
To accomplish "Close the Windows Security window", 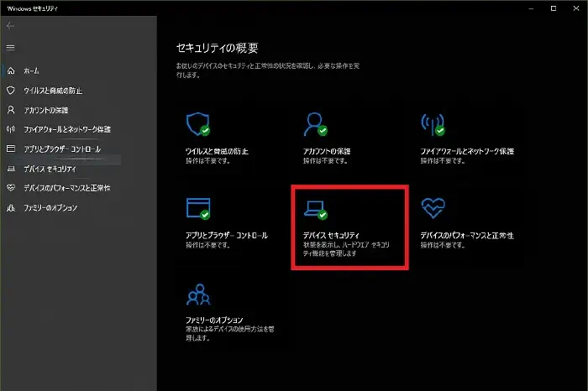I will click(576, 8).
